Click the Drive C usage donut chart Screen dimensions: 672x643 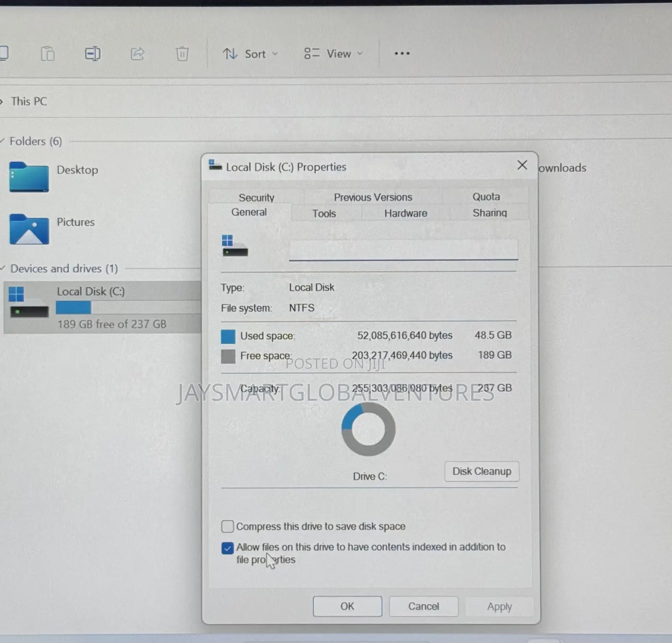click(368, 429)
